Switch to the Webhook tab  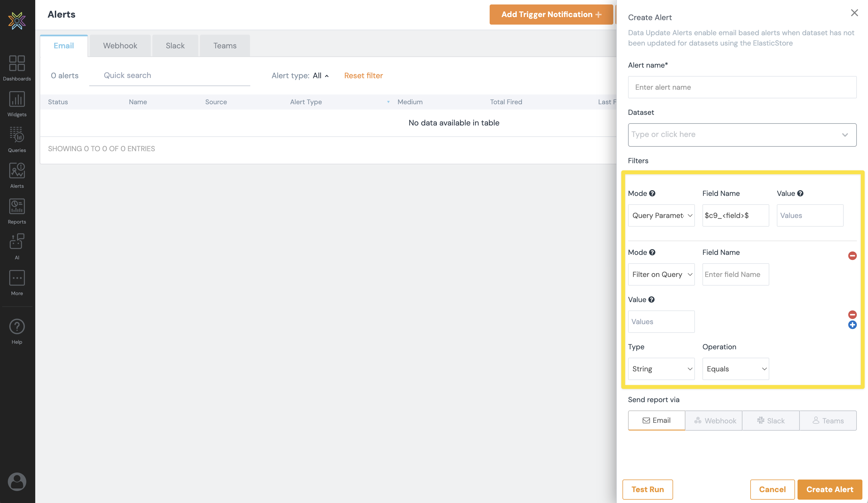[120, 46]
